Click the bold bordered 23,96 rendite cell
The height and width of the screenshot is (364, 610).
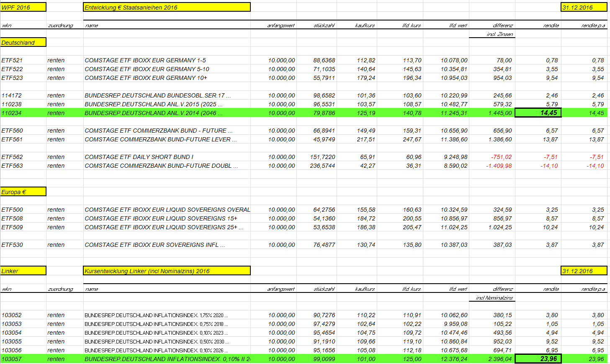click(x=538, y=359)
